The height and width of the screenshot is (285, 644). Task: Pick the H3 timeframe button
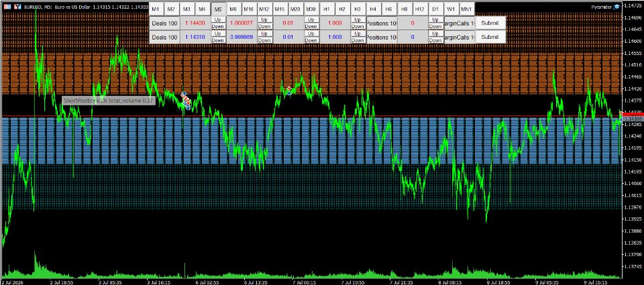(x=358, y=9)
